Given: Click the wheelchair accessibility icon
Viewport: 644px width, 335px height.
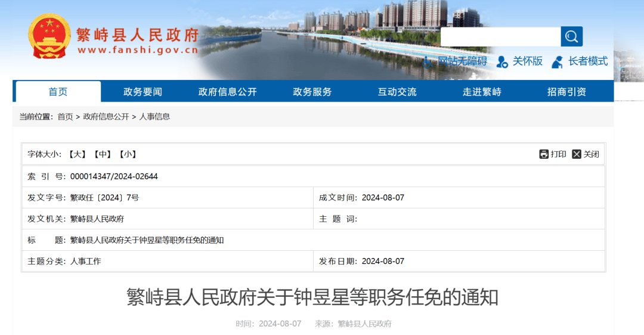Looking at the screenshot, I should pyautogui.click(x=428, y=62).
